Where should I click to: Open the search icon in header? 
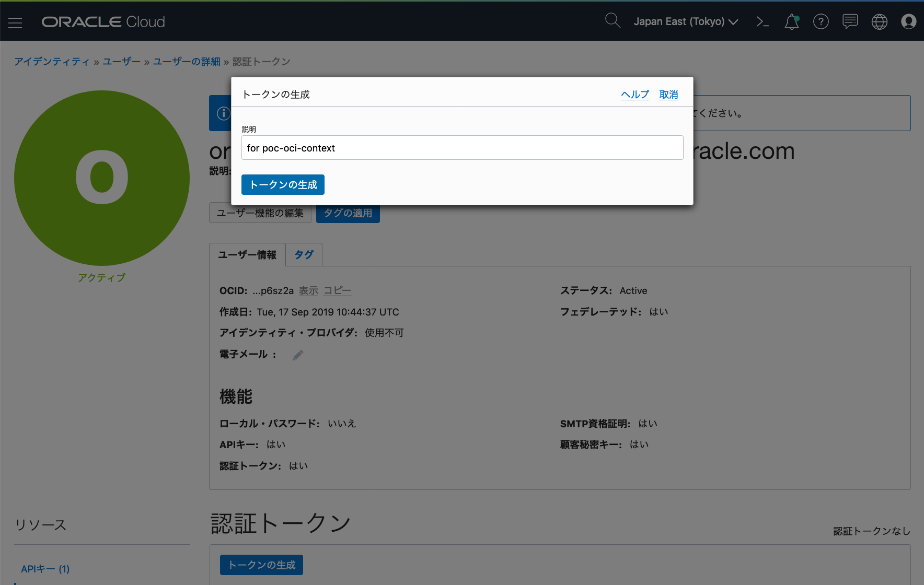click(x=613, y=21)
